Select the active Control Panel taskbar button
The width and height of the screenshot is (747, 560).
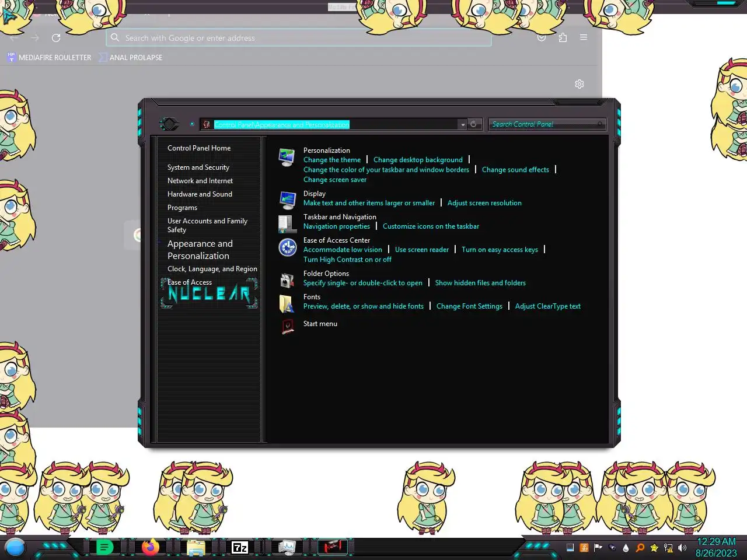[x=333, y=547]
